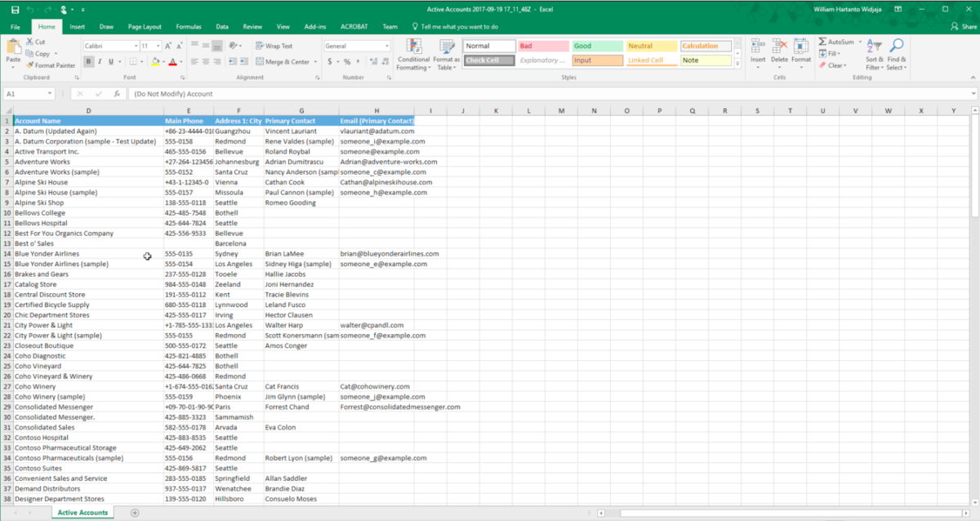This screenshot has height=521, width=980.
Task: Open the number format General dropdown
Action: 386,47
